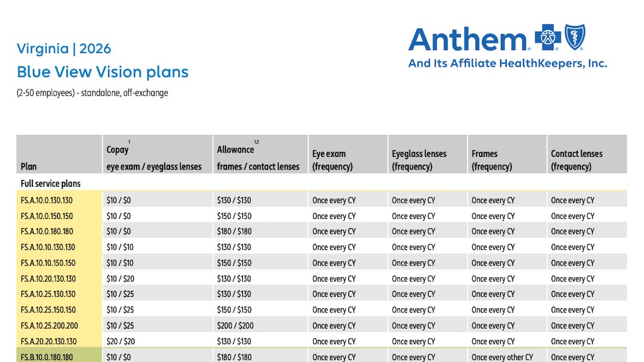
Task: Click the "Contact lenses (frequency)" header
Action: [x=577, y=160]
